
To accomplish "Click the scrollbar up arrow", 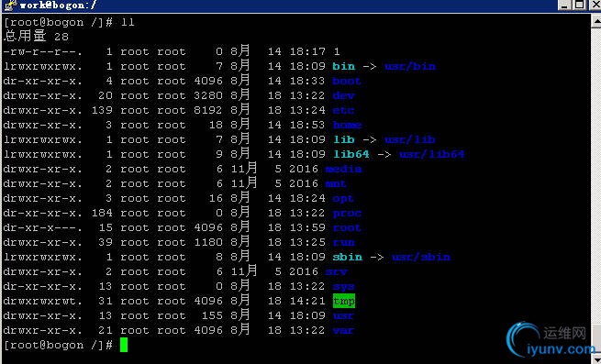I will pos(596,21).
